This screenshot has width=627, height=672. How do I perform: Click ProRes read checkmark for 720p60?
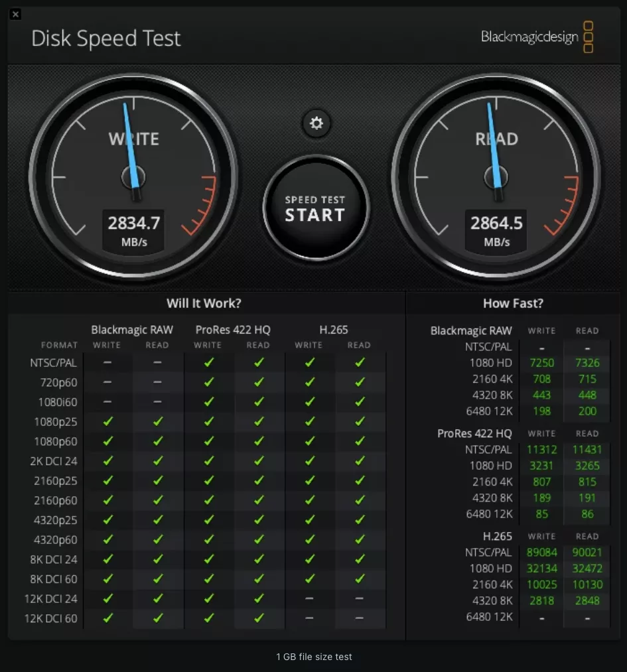pos(259,382)
